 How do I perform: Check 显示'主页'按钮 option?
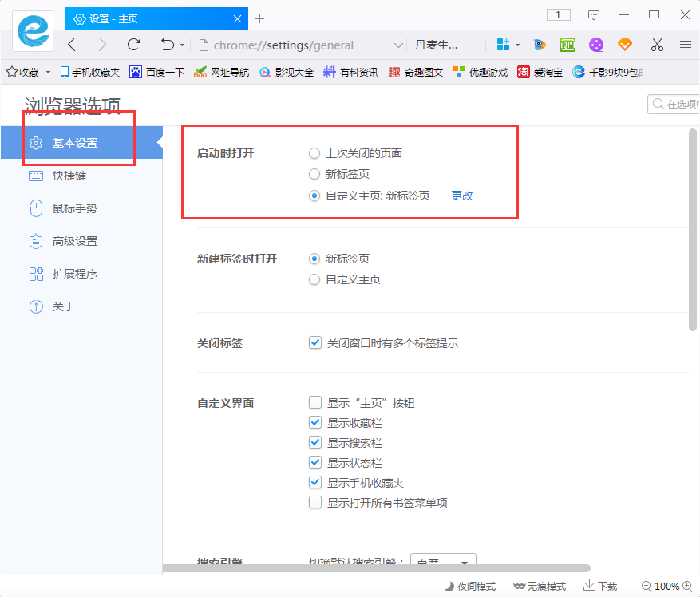[x=314, y=402]
